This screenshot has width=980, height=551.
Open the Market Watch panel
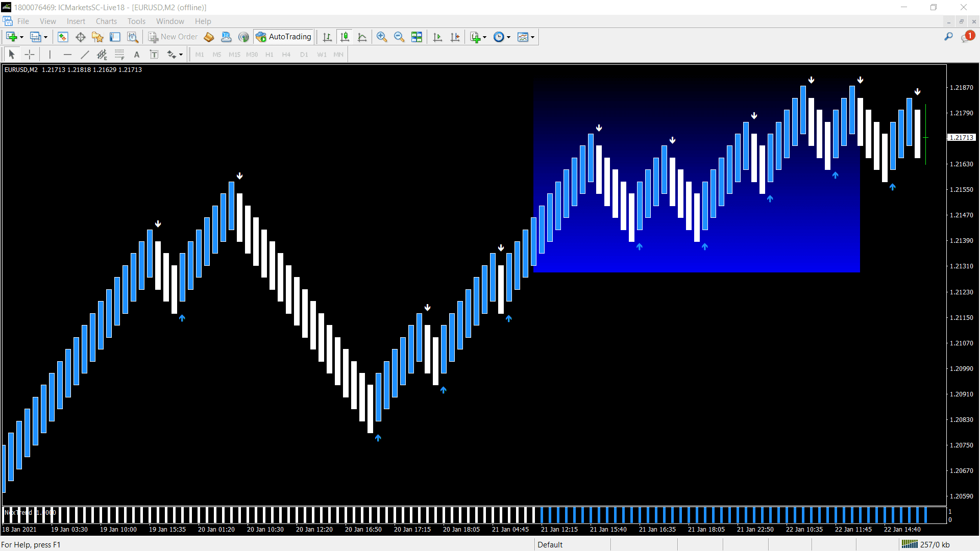click(63, 37)
